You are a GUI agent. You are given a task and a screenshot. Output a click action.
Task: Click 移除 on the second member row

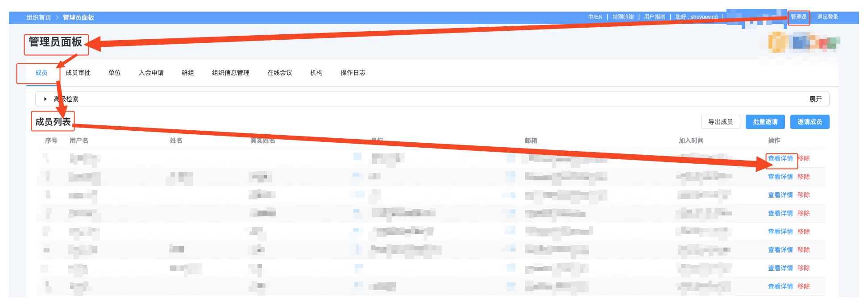pos(804,177)
